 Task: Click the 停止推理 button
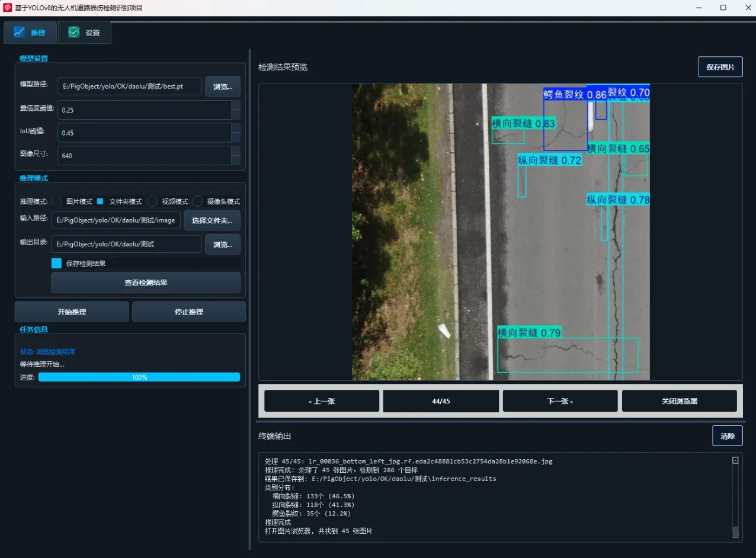coord(189,312)
